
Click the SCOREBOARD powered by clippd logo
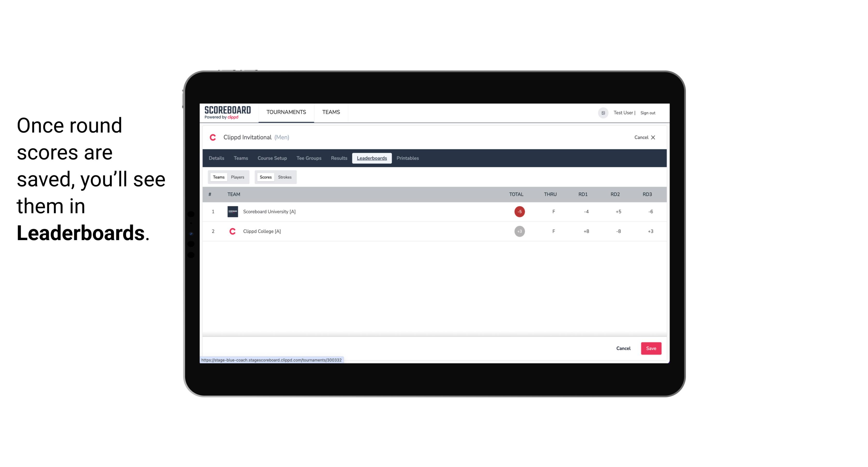coord(227,113)
